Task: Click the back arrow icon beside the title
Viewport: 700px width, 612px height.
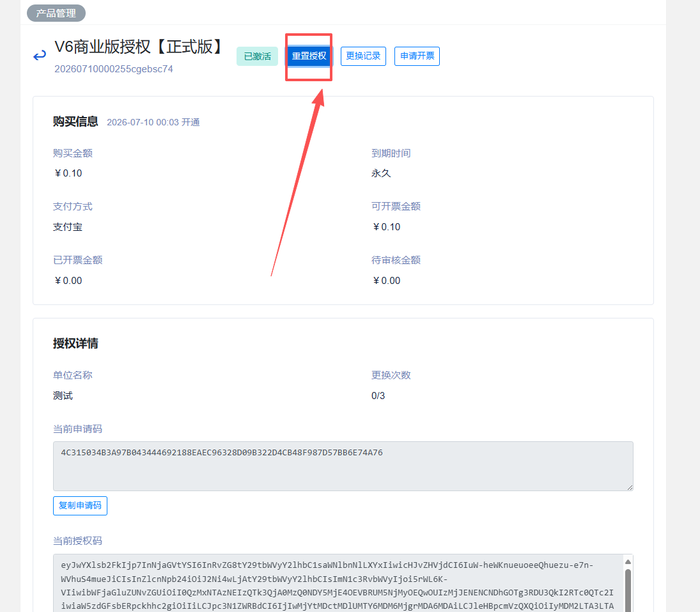Action: 39,56
